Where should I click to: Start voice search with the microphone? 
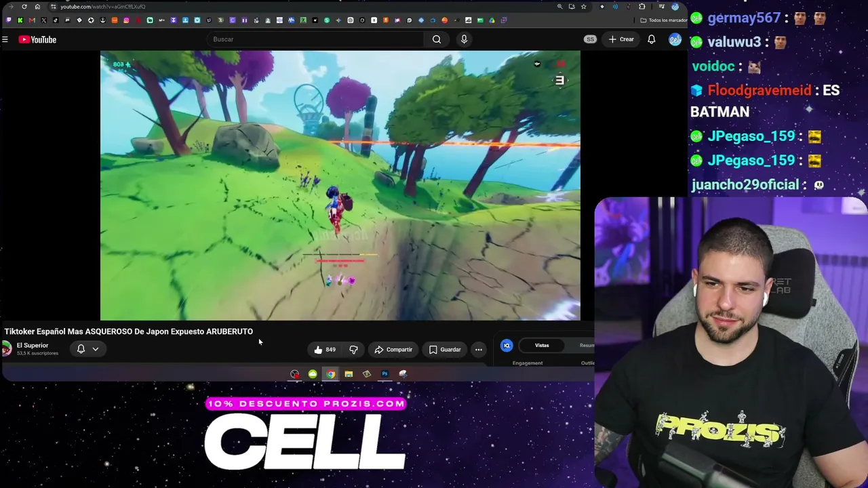point(464,39)
